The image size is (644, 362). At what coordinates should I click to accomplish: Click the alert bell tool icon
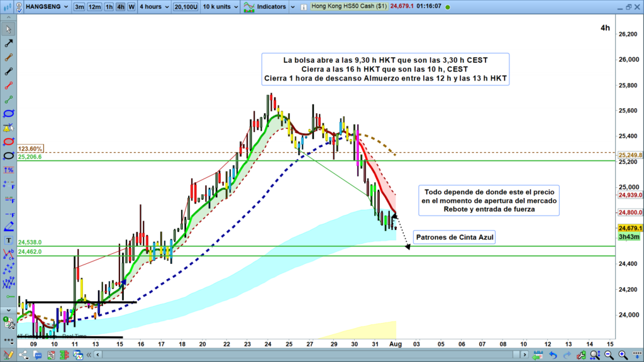[x=9, y=128]
